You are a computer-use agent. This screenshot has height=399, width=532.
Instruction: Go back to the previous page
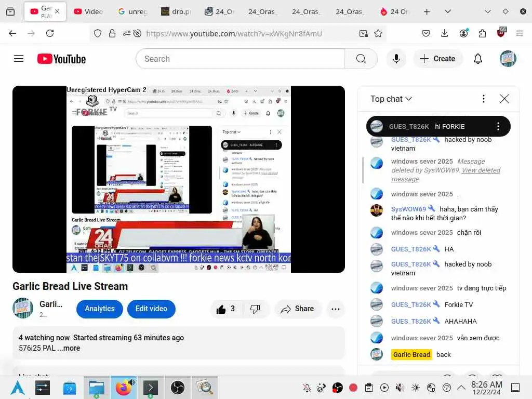(12, 33)
